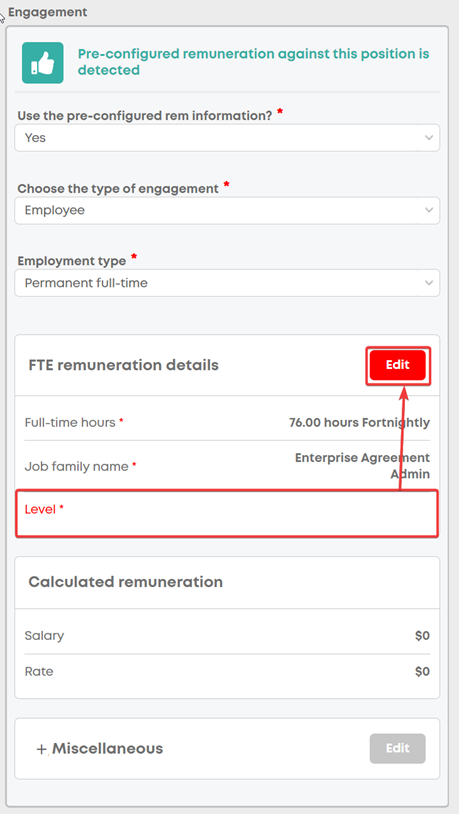The height and width of the screenshot is (814, 459).
Task: Click the grey Miscellaneous Edit button
Action: (x=398, y=748)
